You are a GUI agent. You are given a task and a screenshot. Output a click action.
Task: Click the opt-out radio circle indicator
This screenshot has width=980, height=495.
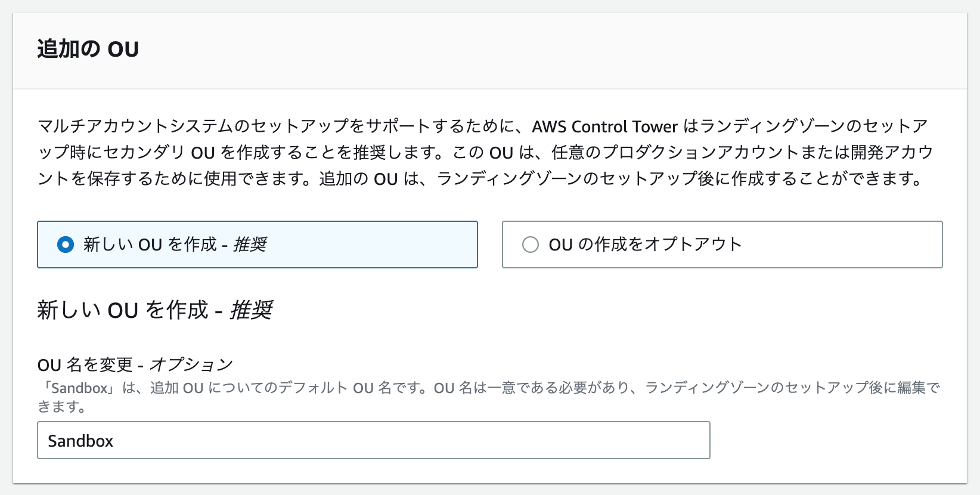tap(531, 245)
